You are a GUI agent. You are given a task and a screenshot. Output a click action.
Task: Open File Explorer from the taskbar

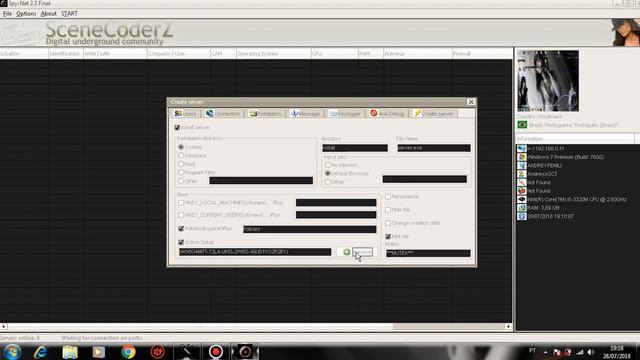70,352
